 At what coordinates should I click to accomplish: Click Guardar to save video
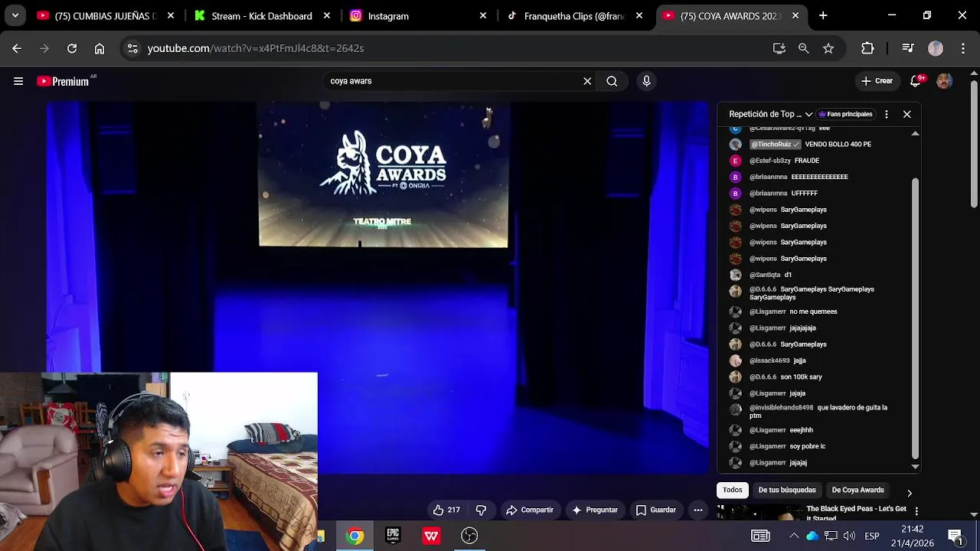click(656, 510)
